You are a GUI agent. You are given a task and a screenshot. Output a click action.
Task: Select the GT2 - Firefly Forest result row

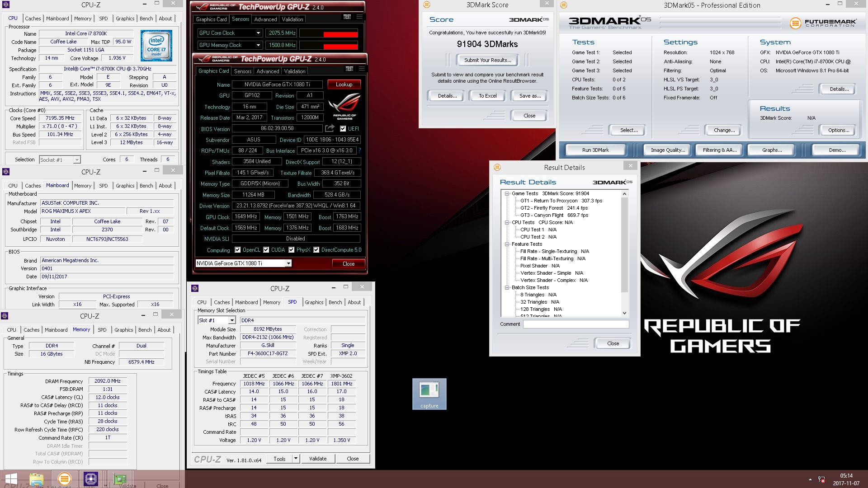click(x=554, y=208)
